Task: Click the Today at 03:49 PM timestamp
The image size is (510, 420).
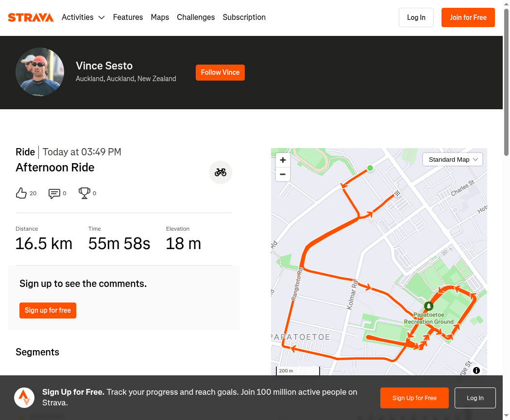Action: 82,152
